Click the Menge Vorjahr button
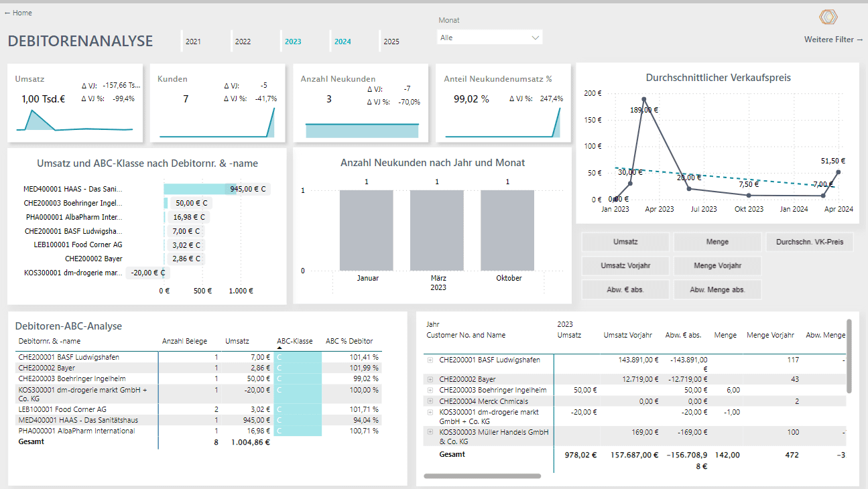Screen dimensions: 868x489 717,266
